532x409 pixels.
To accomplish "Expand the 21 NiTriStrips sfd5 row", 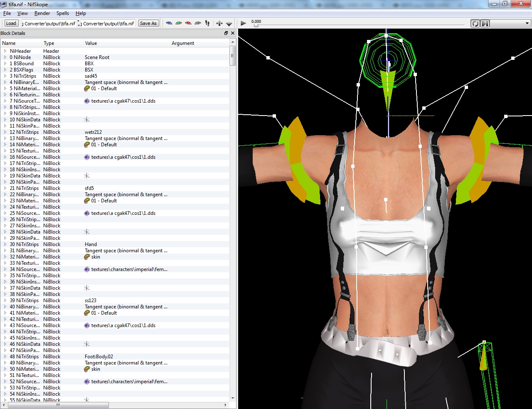I will pyautogui.click(x=5, y=188).
